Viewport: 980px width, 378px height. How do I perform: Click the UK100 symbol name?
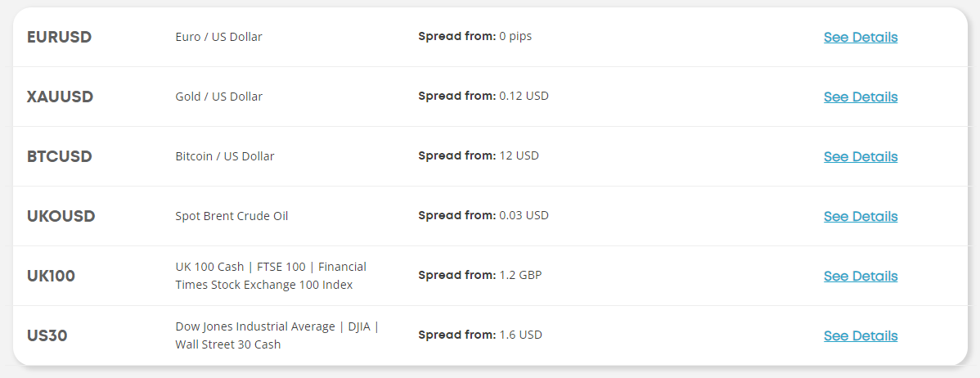tap(51, 276)
